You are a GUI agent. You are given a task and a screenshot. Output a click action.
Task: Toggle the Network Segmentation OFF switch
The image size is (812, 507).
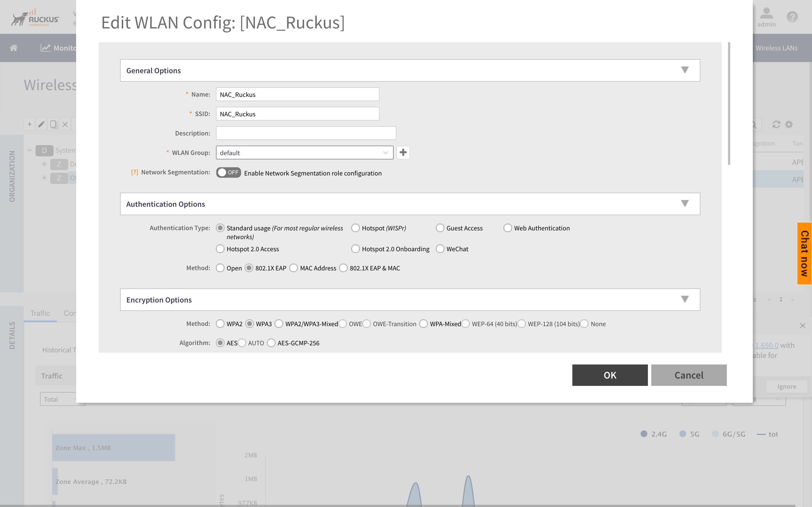tap(228, 172)
